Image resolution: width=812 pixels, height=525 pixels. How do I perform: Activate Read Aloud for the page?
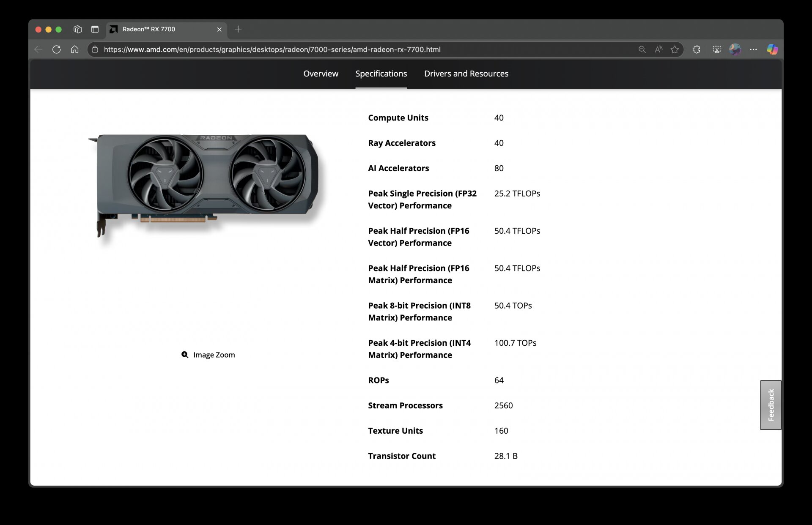(x=658, y=49)
